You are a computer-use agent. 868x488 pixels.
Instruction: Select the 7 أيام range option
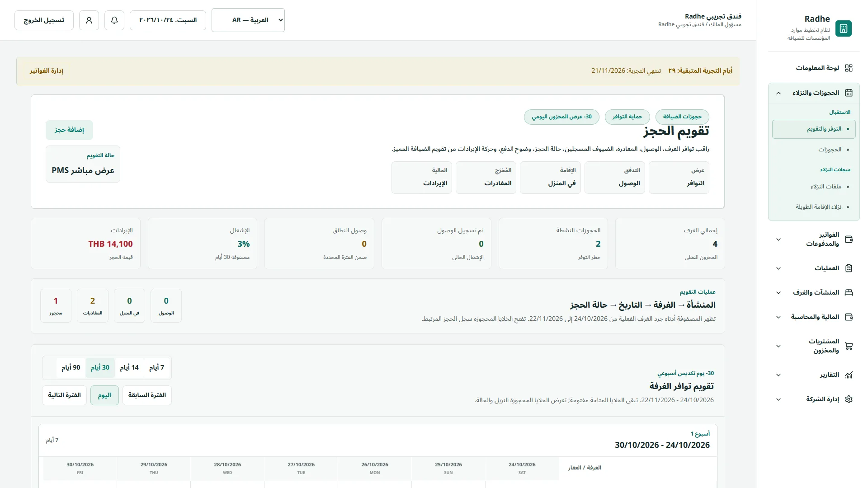[156, 368]
